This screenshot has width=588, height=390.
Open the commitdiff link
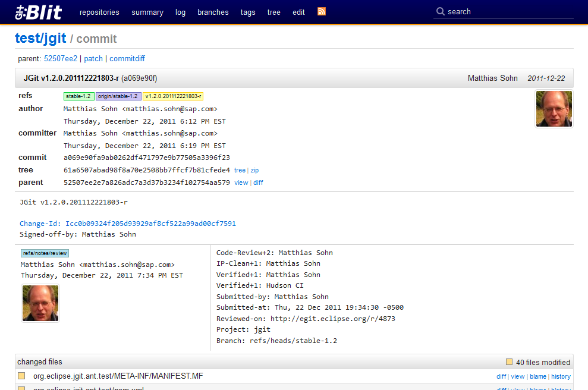[127, 58]
